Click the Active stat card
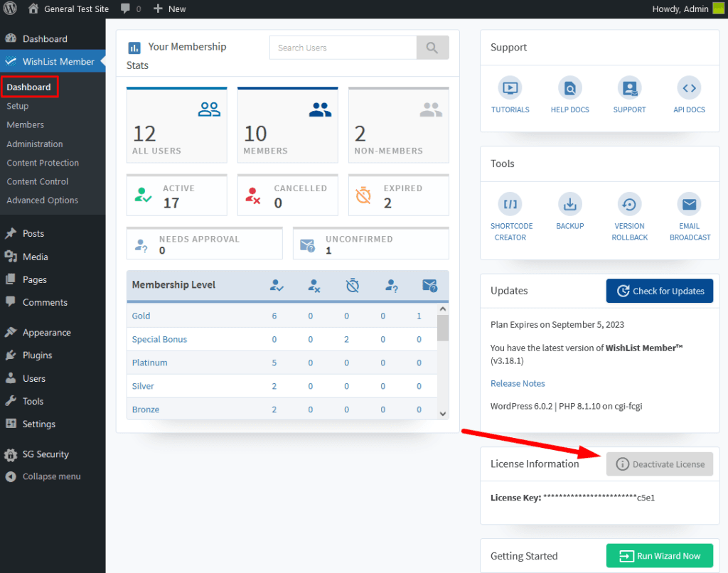The width and height of the screenshot is (728, 573). click(x=176, y=195)
